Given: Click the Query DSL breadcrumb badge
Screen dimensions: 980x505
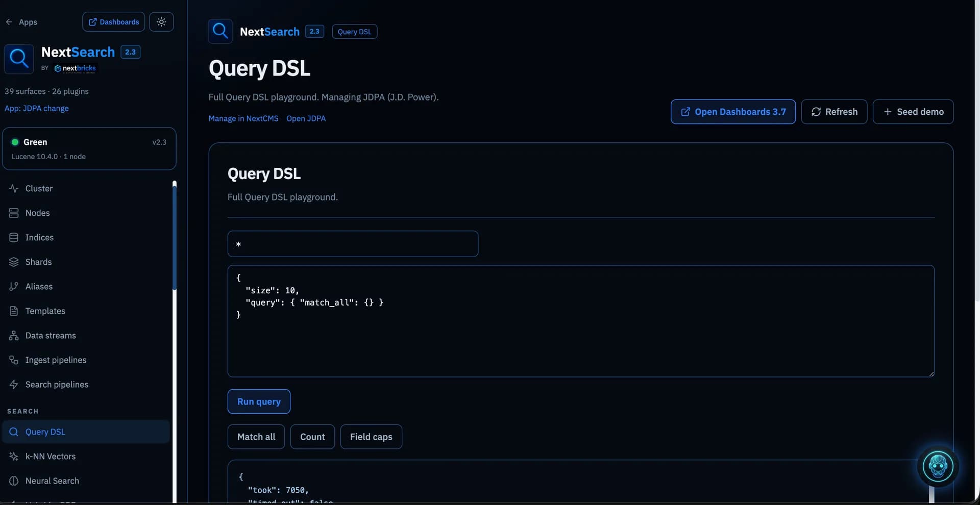Looking at the screenshot, I should (x=355, y=32).
